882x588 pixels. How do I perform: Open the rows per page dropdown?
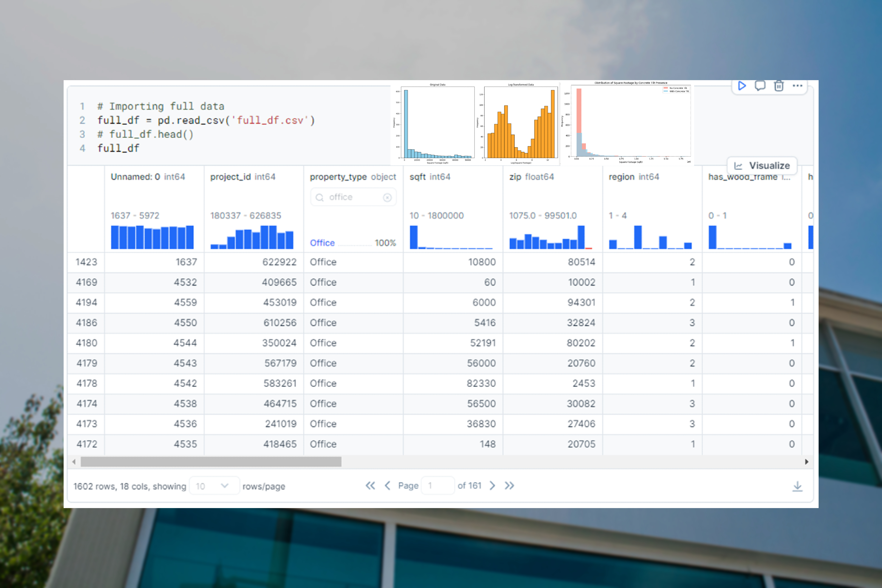point(214,486)
